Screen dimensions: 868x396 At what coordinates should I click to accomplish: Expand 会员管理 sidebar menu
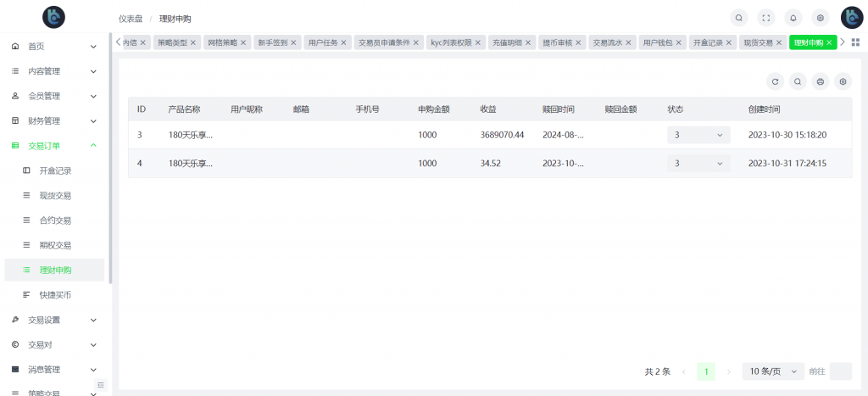coord(54,97)
